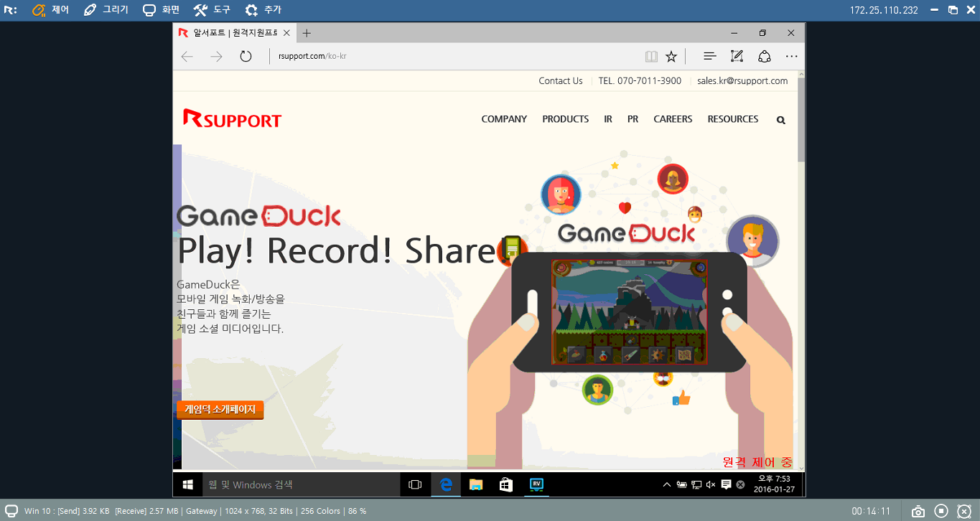980x521 pixels.
Task: Click the phone game screenshot in the banner
Action: (x=629, y=312)
